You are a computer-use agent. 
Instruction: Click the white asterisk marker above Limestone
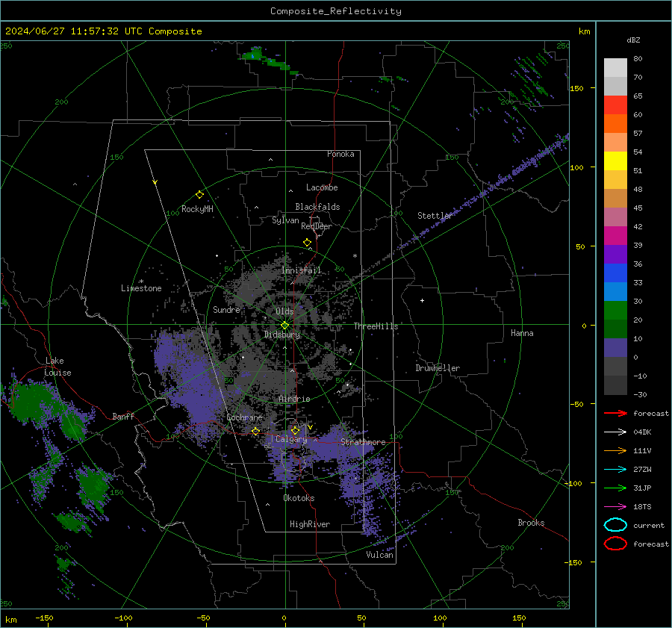141,282
